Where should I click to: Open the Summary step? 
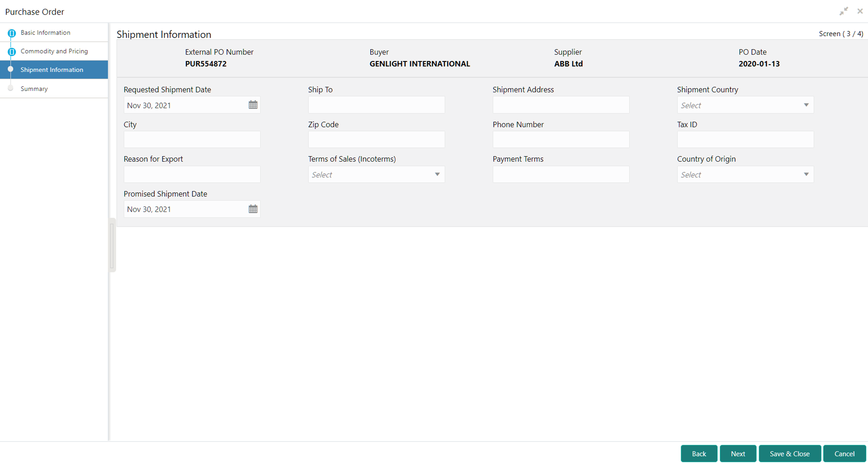pos(34,89)
